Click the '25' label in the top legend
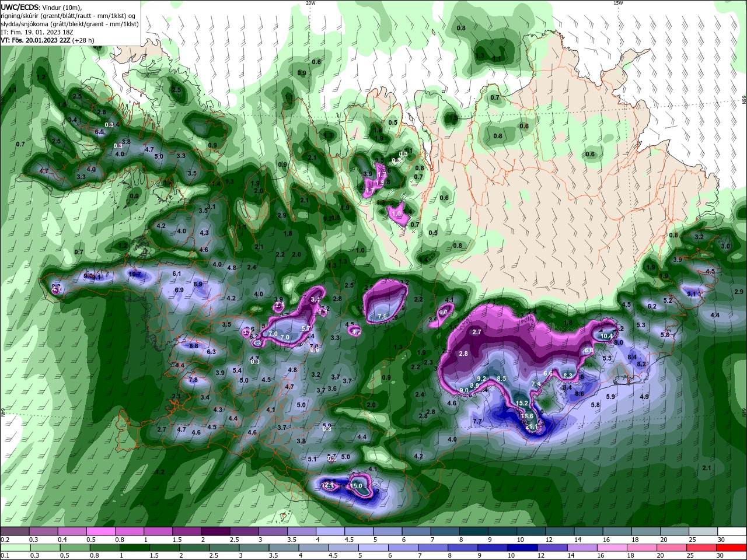747x560 pixels. click(692, 540)
